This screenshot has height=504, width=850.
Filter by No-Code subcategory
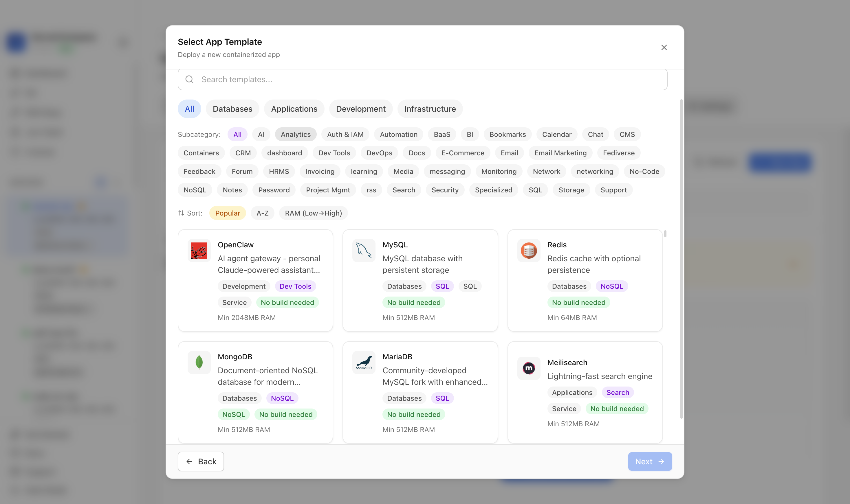[x=644, y=172]
